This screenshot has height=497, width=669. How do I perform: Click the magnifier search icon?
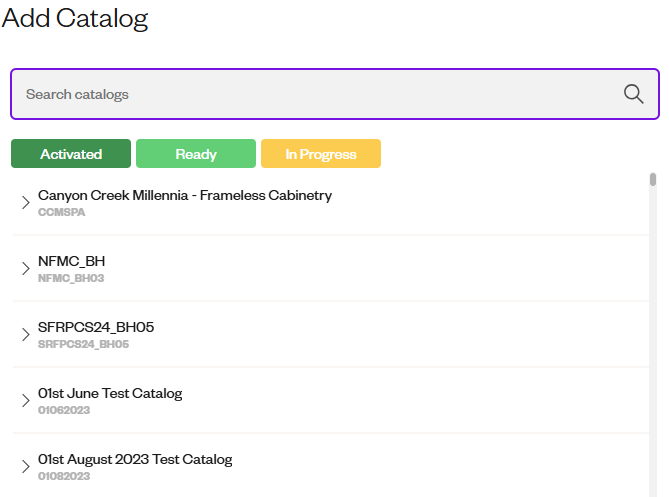tap(633, 94)
